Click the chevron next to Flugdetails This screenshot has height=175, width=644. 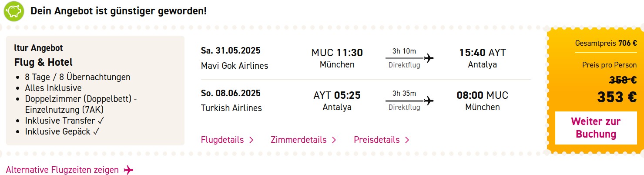(x=251, y=140)
